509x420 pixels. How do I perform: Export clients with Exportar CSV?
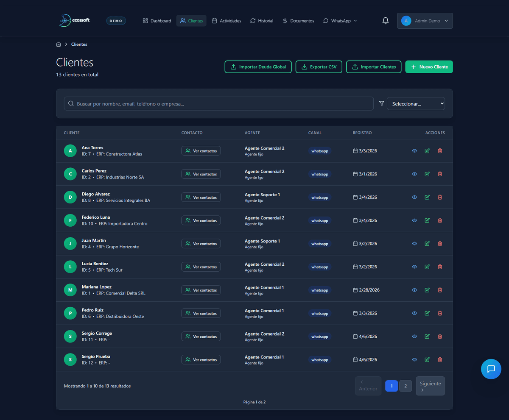[319, 67]
